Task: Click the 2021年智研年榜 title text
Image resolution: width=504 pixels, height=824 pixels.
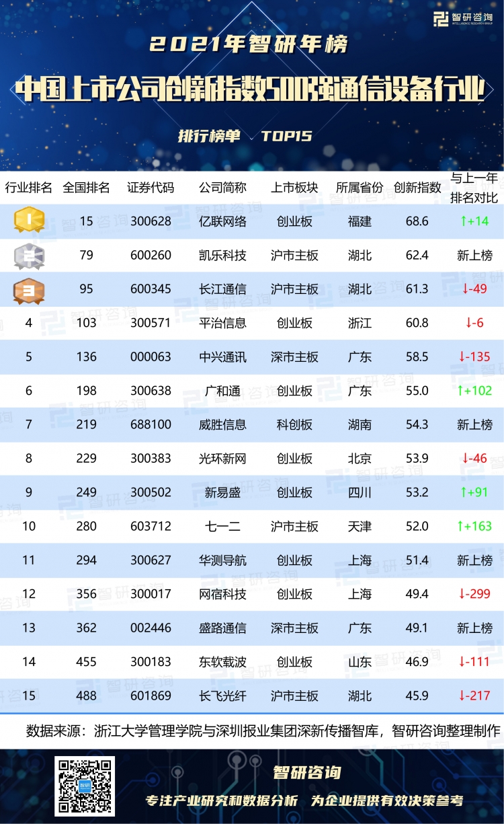Action: coord(249,45)
